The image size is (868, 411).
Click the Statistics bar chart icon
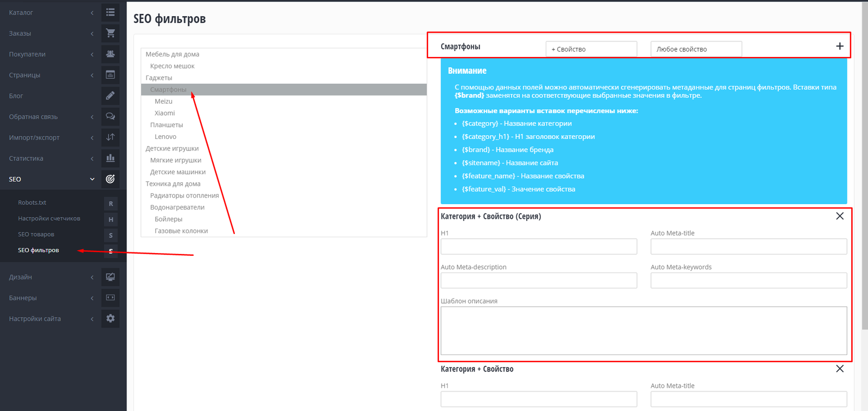pyautogui.click(x=110, y=158)
